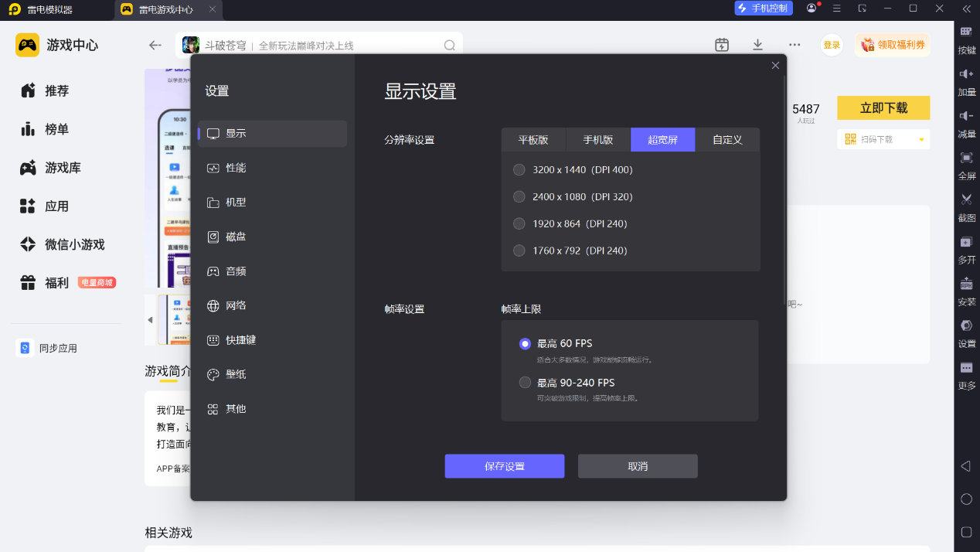This screenshot has height=552, width=980.
Task: Click the search field with 斗破苍穹
Action: (x=319, y=45)
